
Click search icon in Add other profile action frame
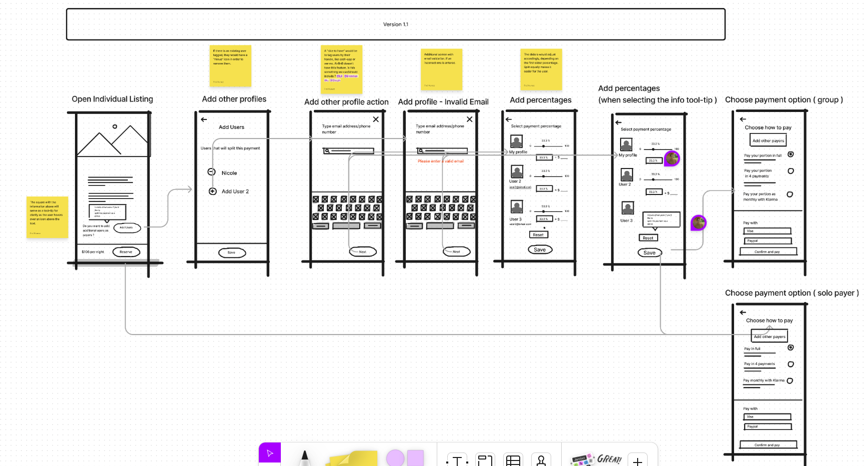[326, 150]
